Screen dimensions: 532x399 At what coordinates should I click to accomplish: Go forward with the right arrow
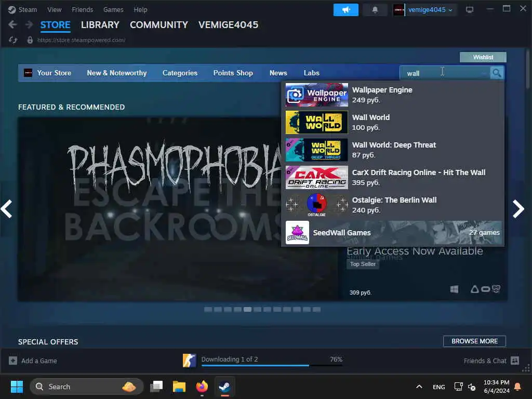click(x=29, y=24)
